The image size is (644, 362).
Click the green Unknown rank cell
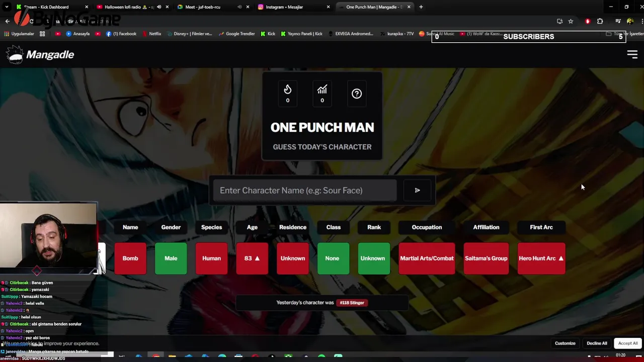click(374, 258)
